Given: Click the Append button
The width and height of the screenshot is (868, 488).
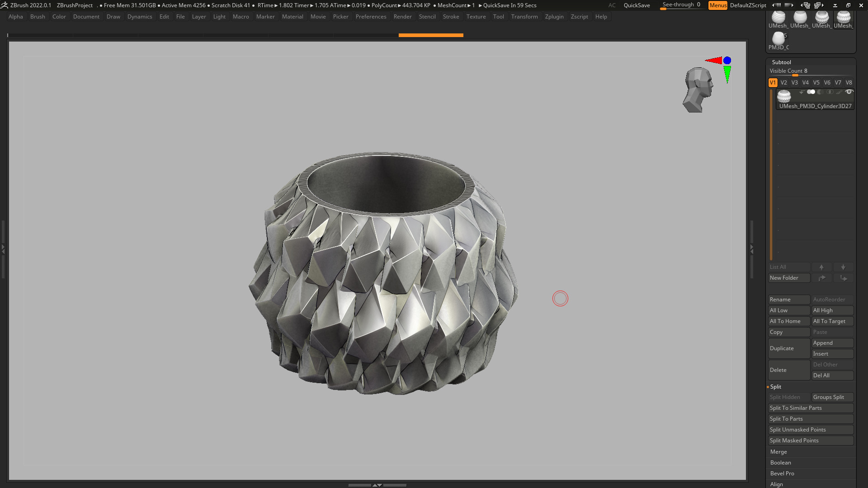Looking at the screenshot, I should [832, 343].
